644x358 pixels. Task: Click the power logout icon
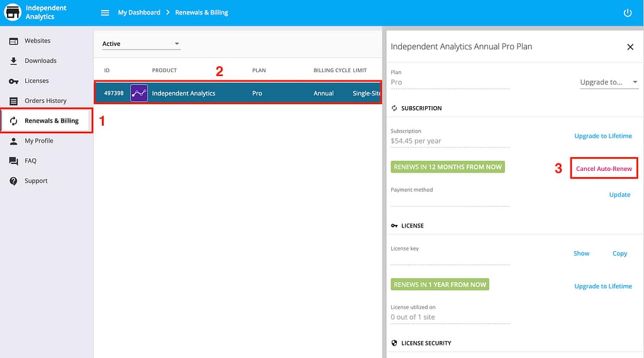[627, 13]
